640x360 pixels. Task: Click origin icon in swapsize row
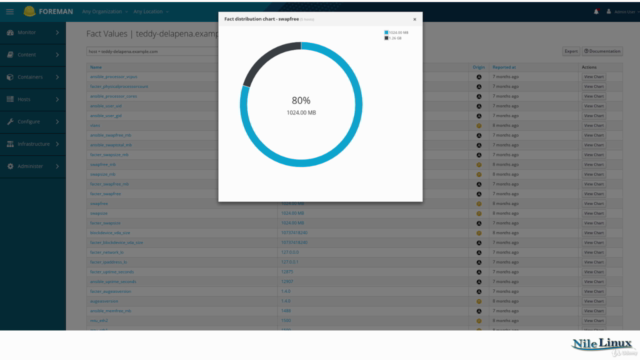tap(479, 213)
